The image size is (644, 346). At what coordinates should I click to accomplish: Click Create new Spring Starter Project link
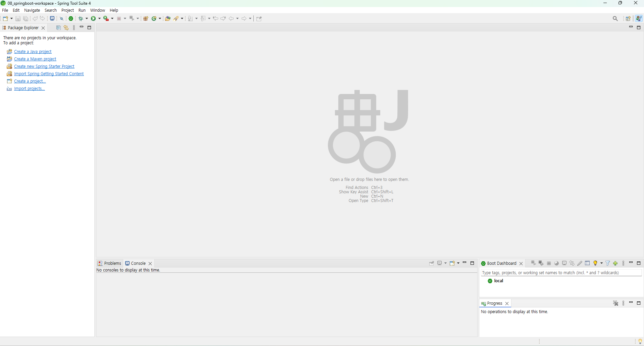coord(44,66)
